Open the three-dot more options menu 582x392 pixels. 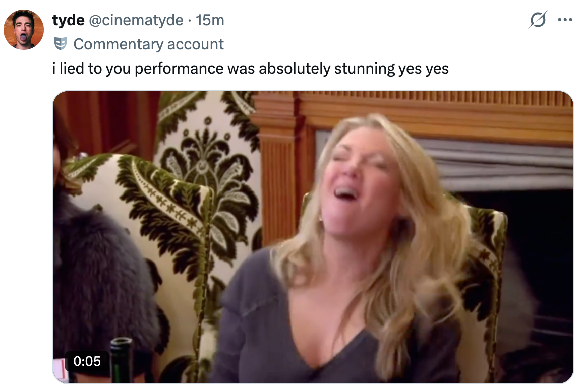click(564, 21)
